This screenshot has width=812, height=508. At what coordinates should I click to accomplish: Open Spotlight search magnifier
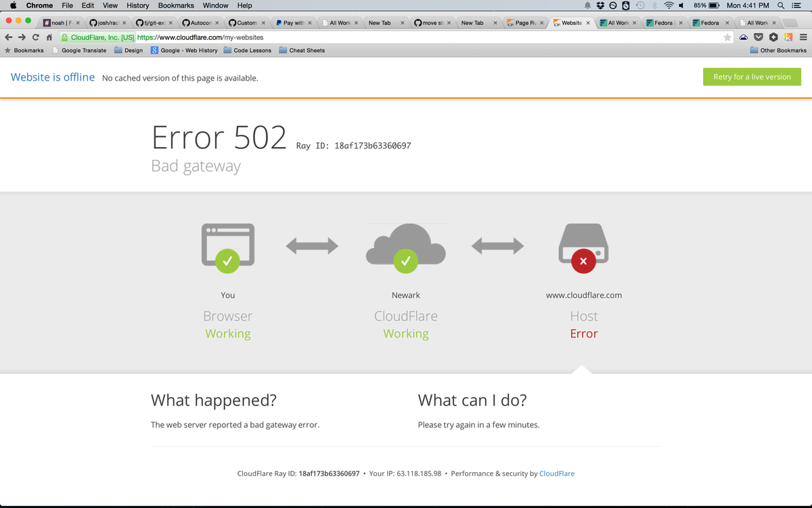pyautogui.click(x=782, y=5)
